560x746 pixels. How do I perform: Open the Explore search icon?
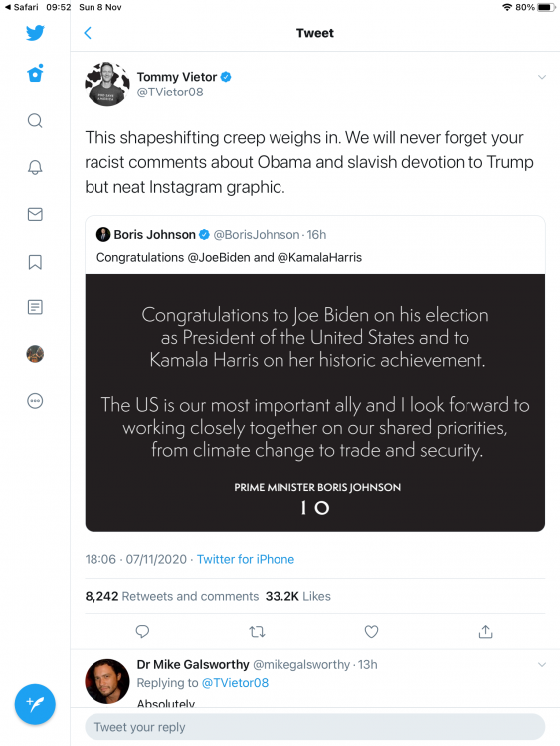35,120
